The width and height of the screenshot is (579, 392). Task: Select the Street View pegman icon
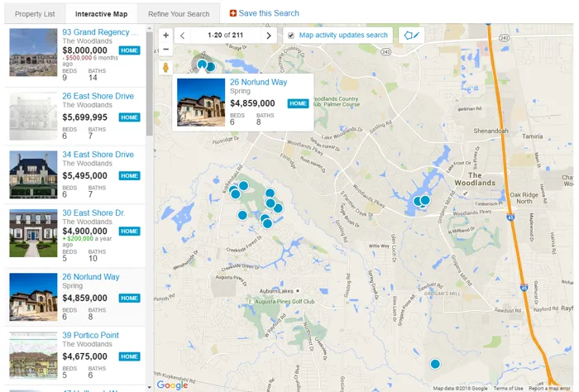pyautogui.click(x=165, y=67)
